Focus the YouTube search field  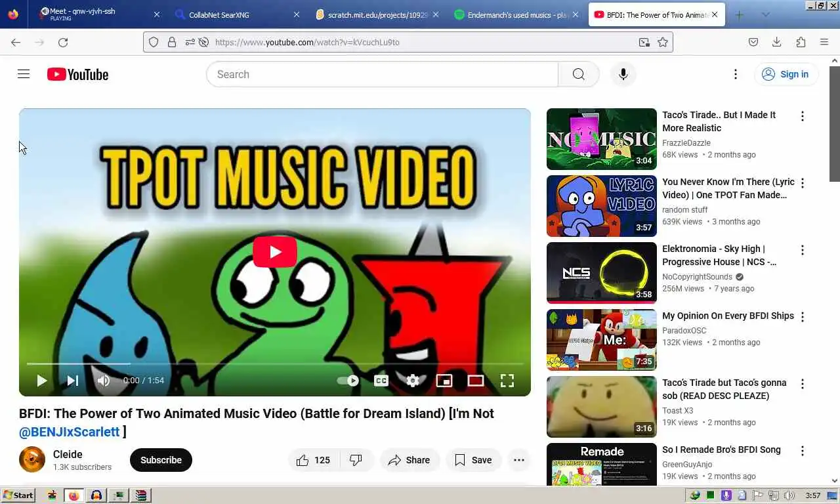pyautogui.click(x=382, y=74)
